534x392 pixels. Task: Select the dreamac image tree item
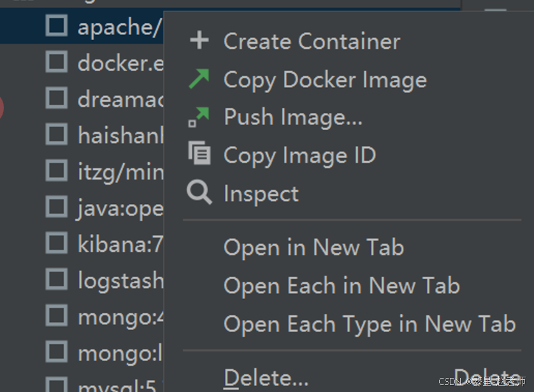tap(121, 99)
